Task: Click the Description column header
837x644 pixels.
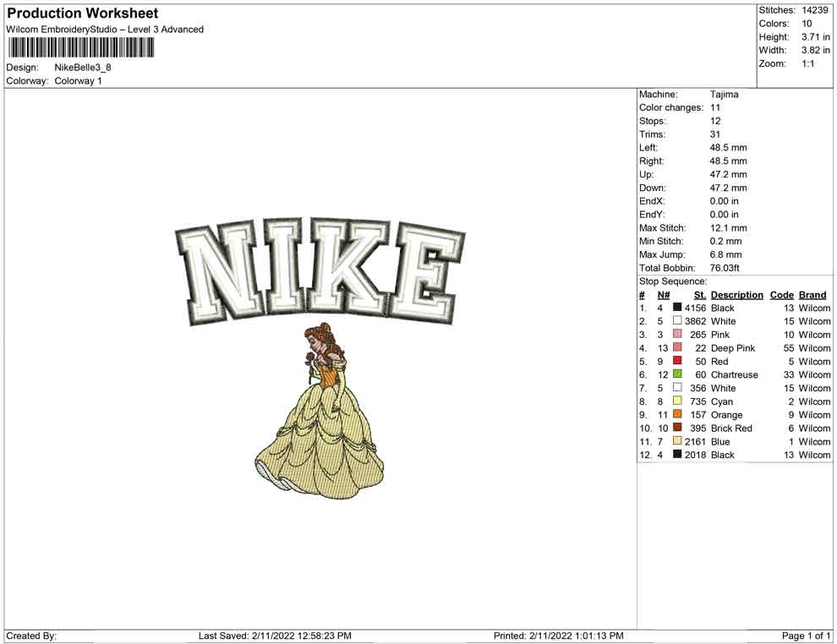Action: [x=737, y=294]
